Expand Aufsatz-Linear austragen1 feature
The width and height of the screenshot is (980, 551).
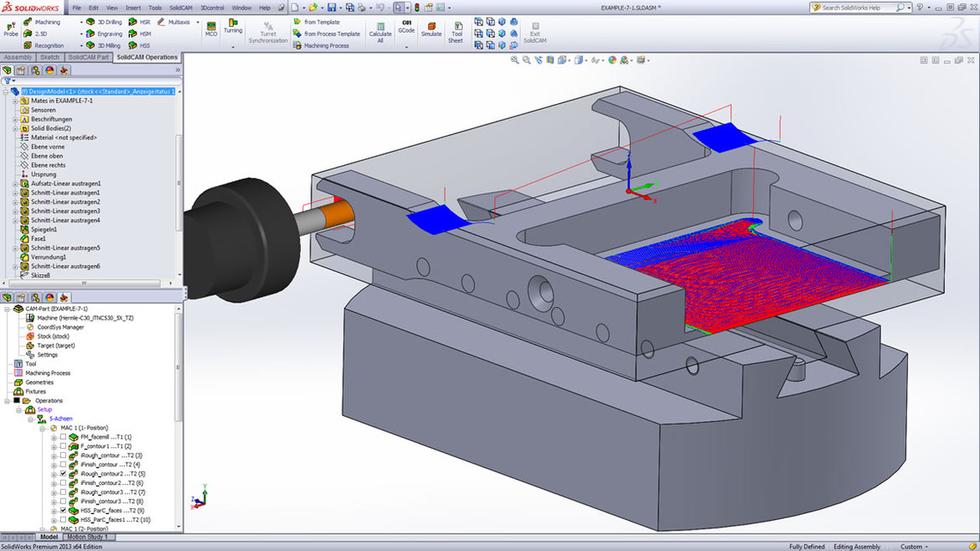tap(15, 184)
